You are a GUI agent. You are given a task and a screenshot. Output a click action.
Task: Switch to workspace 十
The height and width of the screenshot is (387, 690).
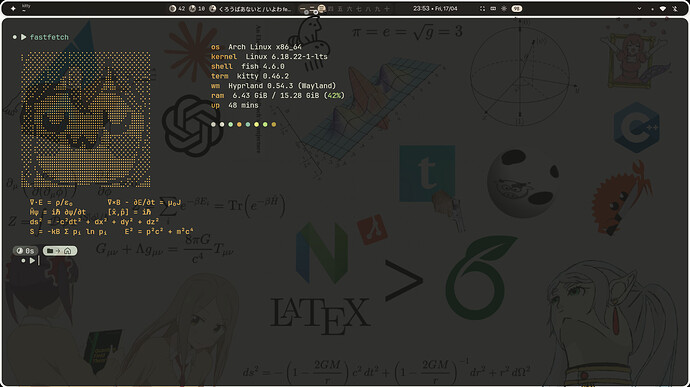[x=387, y=9]
